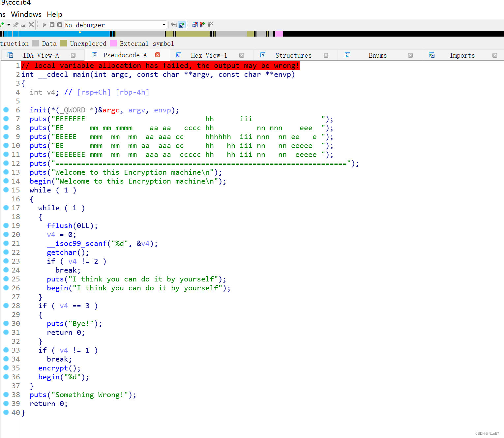
Task: Toggle breakpoint dot on line 28
Action: (6, 305)
